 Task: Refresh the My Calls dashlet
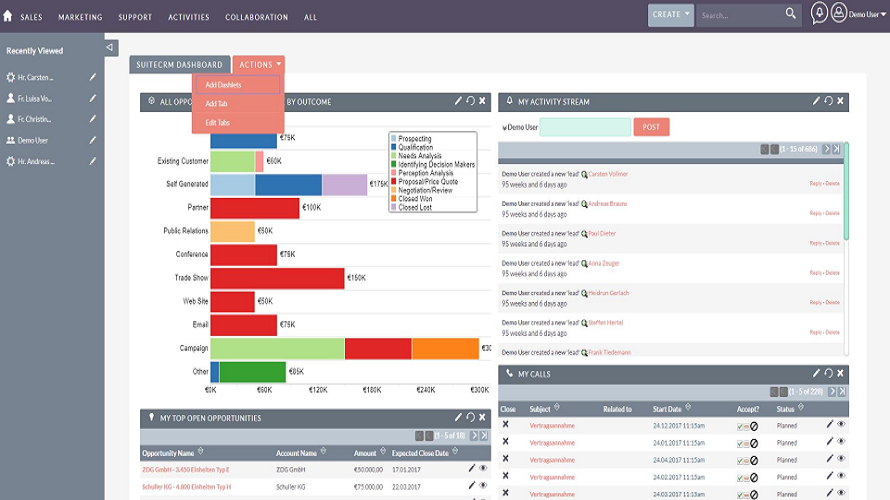tap(828, 374)
